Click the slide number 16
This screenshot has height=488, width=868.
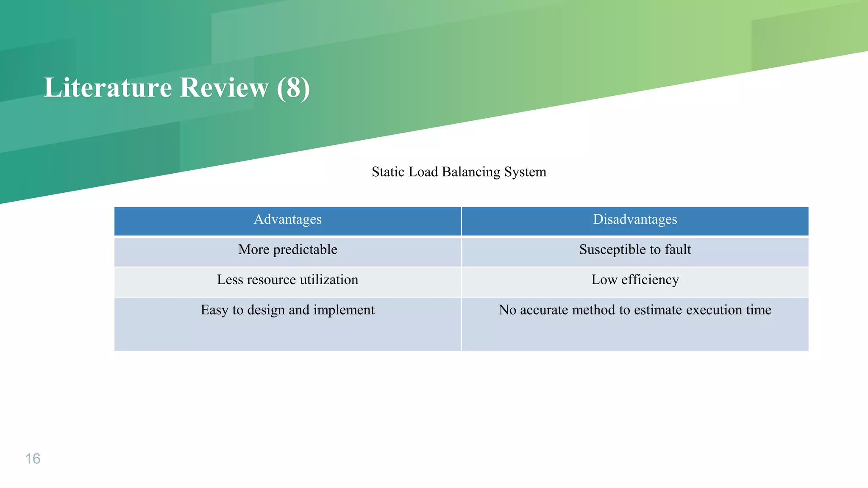(33, 458)
